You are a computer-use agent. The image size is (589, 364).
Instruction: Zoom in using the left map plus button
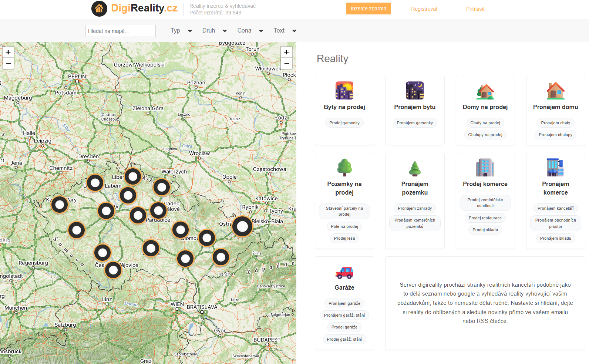point(8,52)
